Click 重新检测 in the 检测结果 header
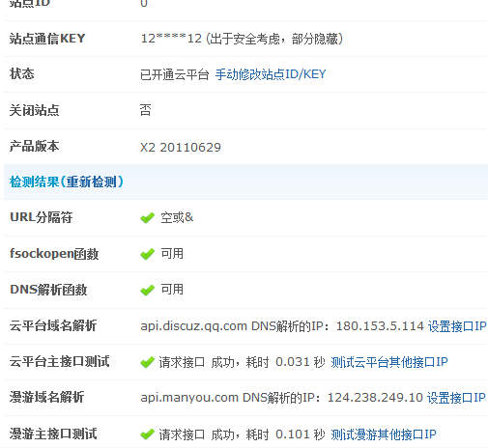 (91, 182)
